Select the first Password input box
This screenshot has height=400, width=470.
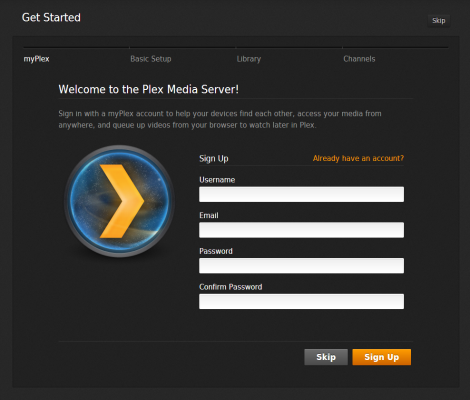pyautogui.click(x=301, y=266)
